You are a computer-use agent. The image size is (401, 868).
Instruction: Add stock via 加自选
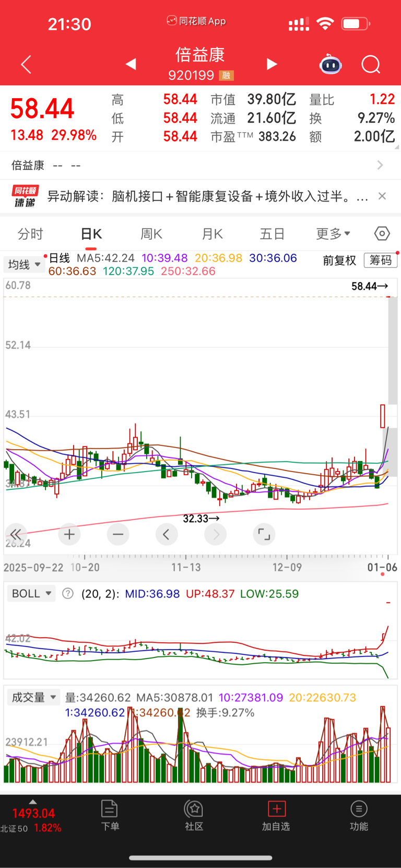(x=276, y=816)
